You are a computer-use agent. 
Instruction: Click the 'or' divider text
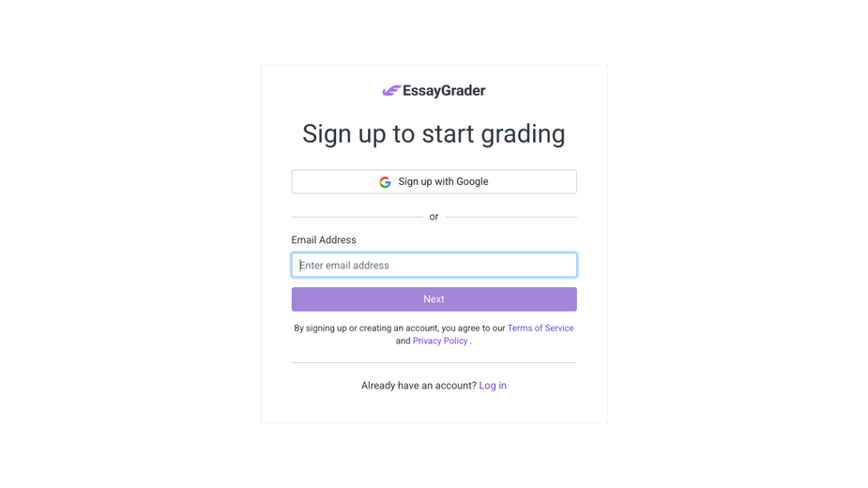point(434,217)
